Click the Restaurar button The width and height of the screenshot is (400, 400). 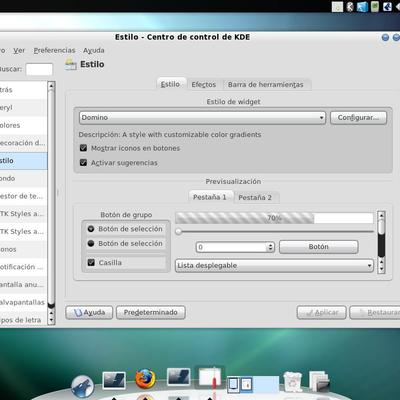(375, 313)
